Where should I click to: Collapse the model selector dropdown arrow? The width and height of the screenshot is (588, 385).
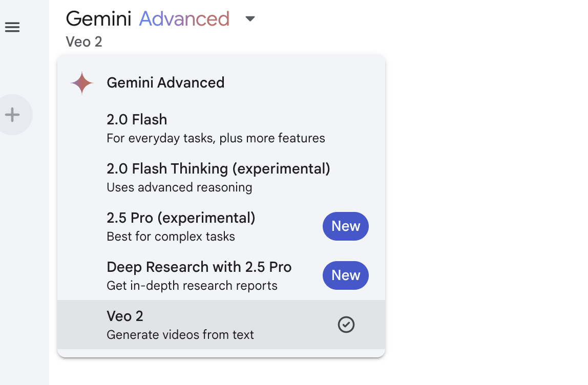250,19
